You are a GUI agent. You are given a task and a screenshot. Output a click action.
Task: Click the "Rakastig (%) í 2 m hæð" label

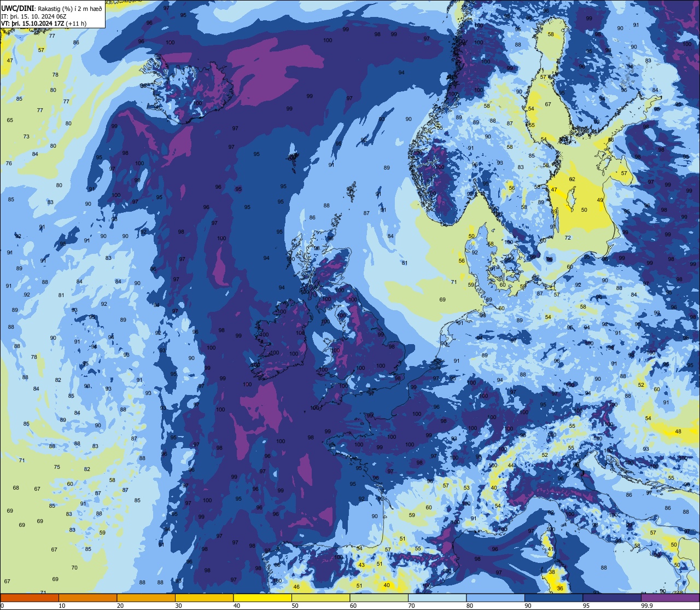(70, 8)
